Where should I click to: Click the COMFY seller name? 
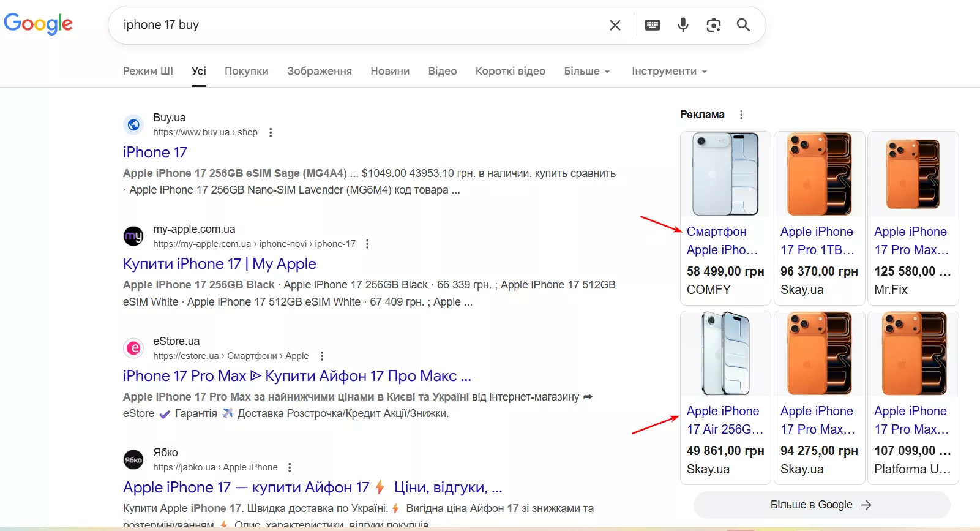point(709,290)
